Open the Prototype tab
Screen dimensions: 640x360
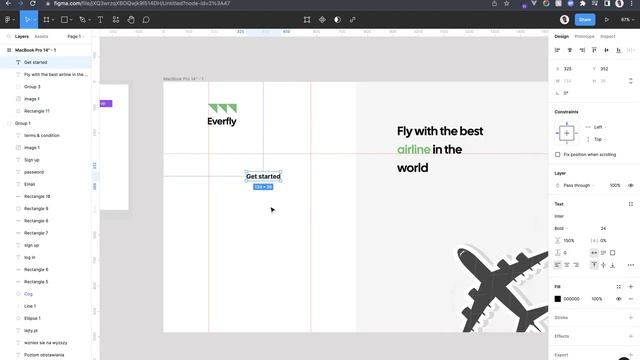pyautogui.click(x=584, y=36)
